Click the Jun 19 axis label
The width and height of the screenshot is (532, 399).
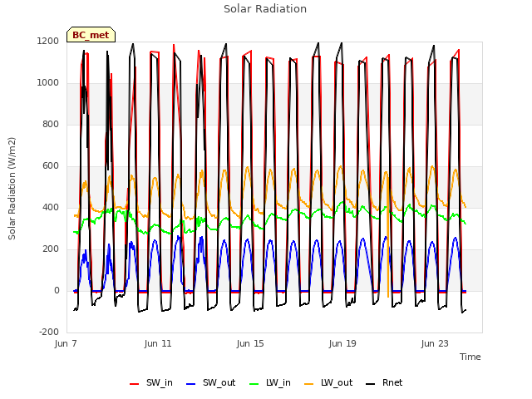pyautogui.click(x=342, y=343)
